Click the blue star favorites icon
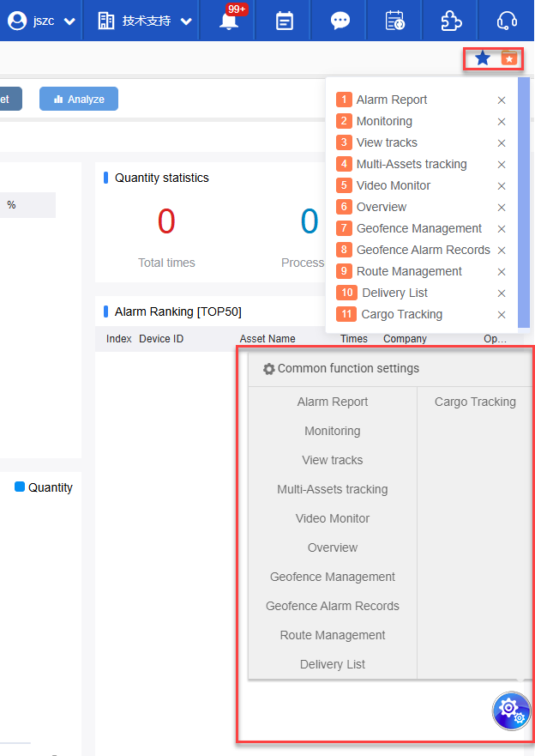This screenshot has width=535, height=756. [x=483, y=58]
